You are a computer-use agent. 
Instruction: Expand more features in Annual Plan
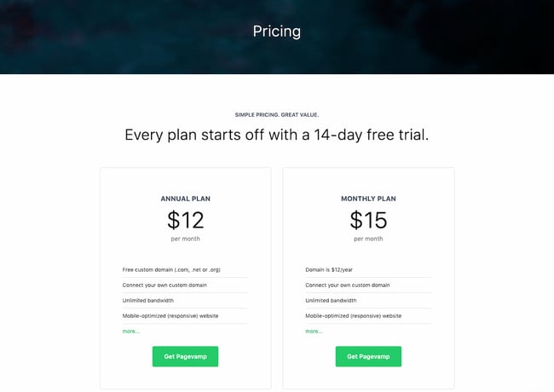[130, 331]
